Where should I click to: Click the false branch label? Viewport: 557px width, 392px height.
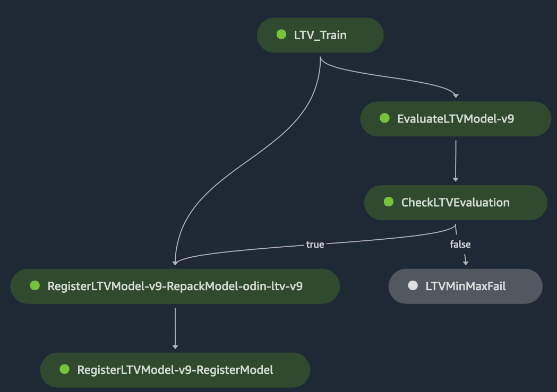[460, 244]
